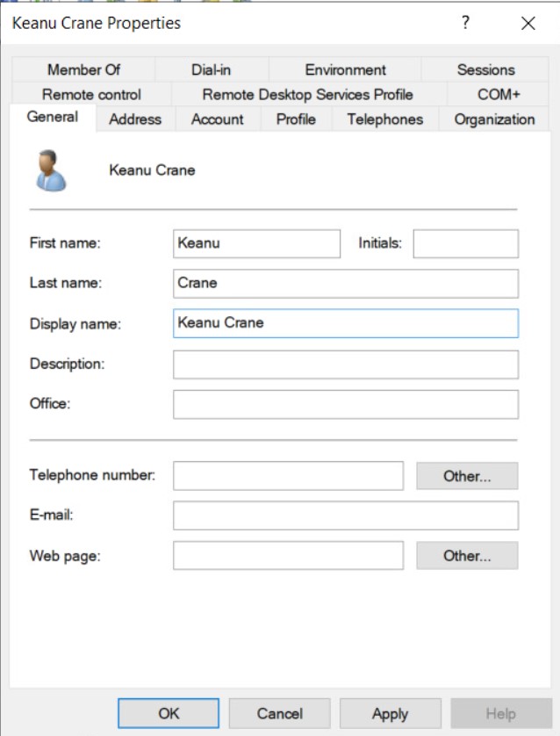The width and height of the screenshot is (560, 736).
Task: Click the Cancel button
Action: click(x=279, y=713)
